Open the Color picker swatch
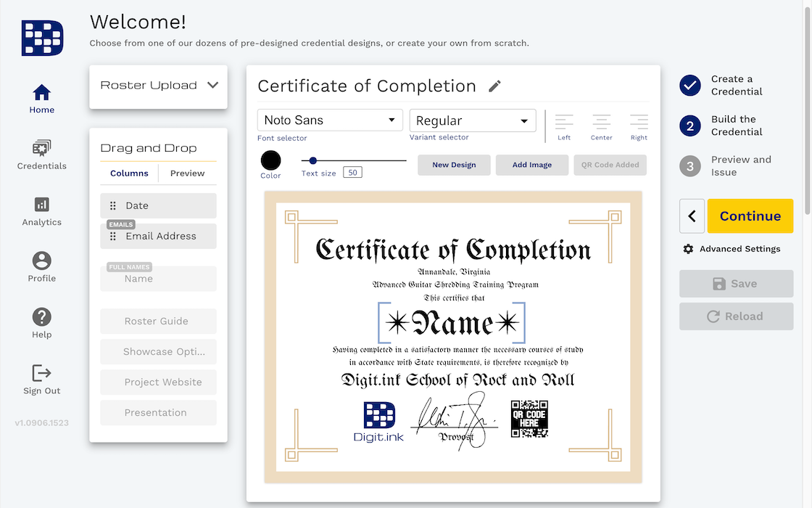812x508 pixels. (270, 161)
